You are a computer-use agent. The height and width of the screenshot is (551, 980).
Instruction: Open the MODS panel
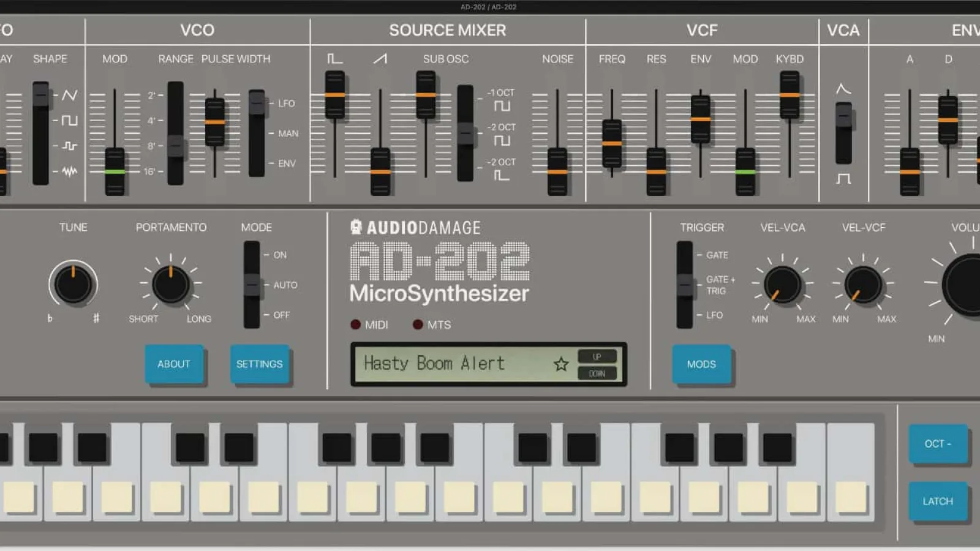point(701,364)
